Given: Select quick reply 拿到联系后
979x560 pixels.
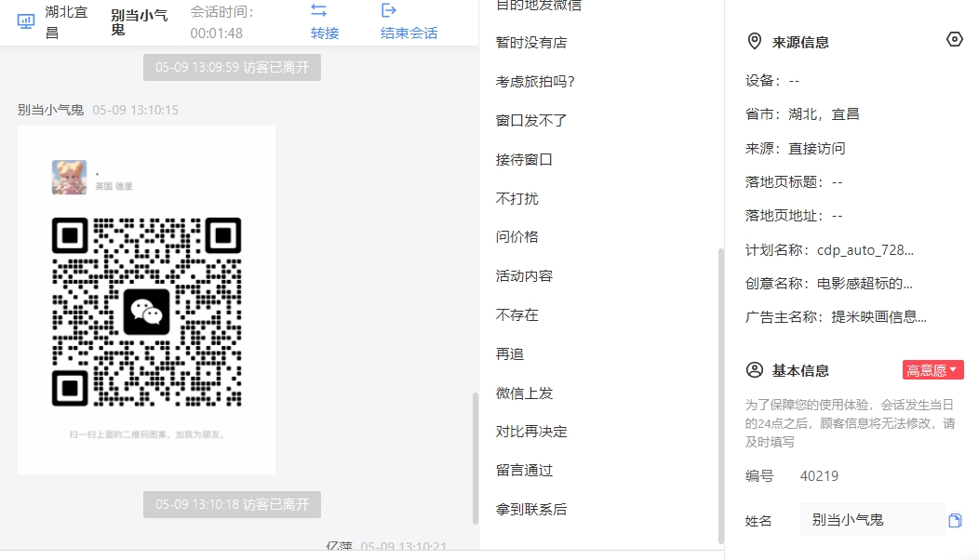Looking at the screenshot, I should tap(531, 510).
